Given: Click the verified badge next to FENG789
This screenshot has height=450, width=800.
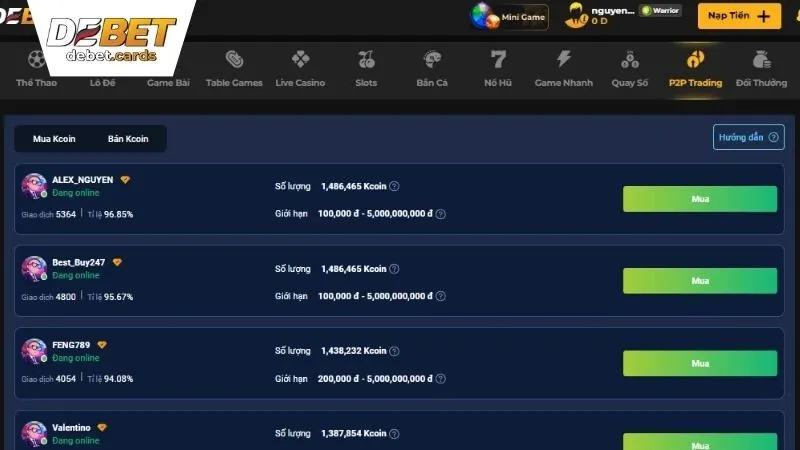Looking at the screenshot, I should tap(102, 345).
